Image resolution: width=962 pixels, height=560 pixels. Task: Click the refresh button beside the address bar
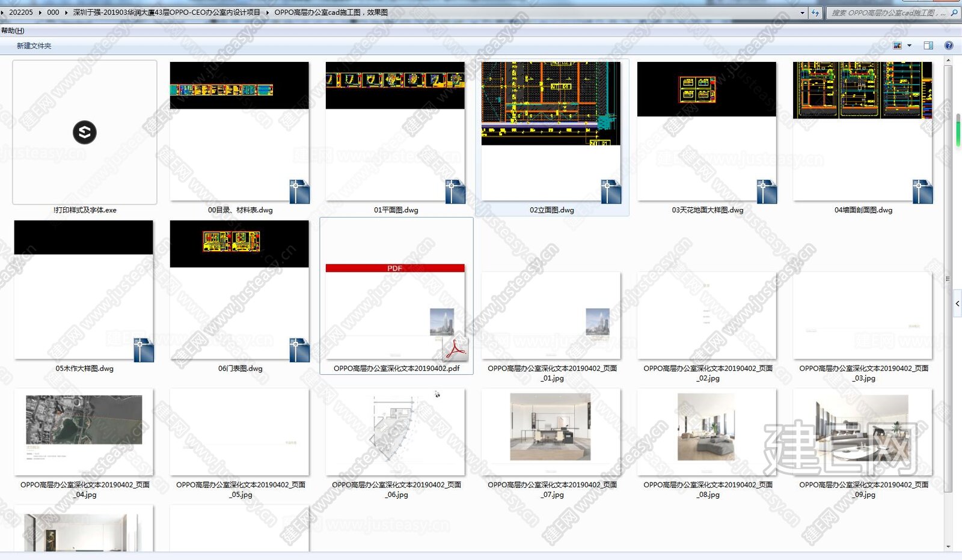coord(815,13)
